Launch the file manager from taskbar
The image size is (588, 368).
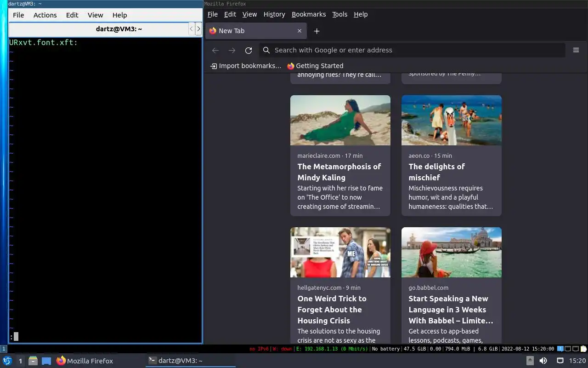[x=33, y=361]
